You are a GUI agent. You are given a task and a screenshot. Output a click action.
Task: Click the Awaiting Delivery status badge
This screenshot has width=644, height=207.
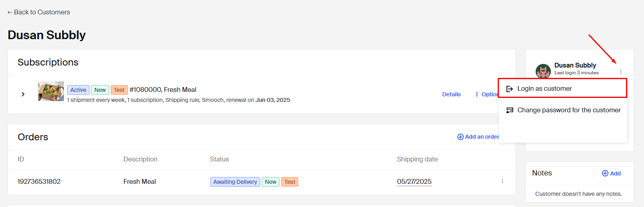click(x=235, y=182)
